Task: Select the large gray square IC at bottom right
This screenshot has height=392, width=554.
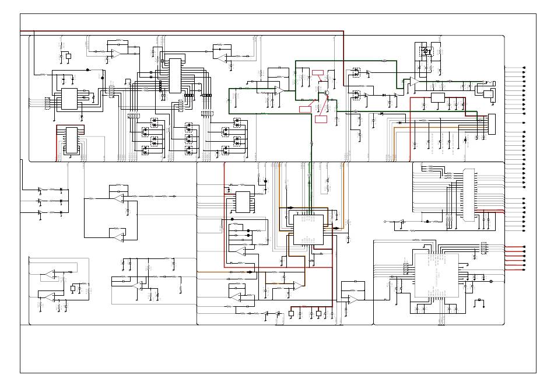Action: pos(436,275)
